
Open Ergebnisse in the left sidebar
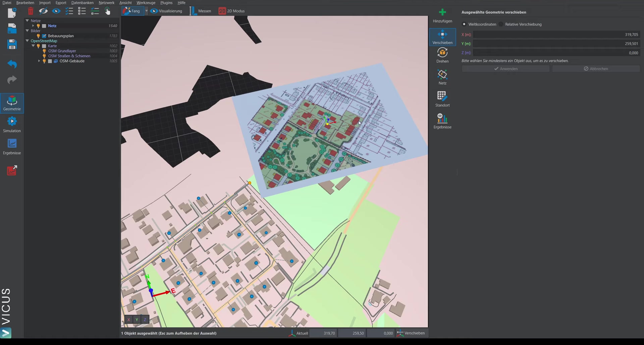tap(12, 147)
